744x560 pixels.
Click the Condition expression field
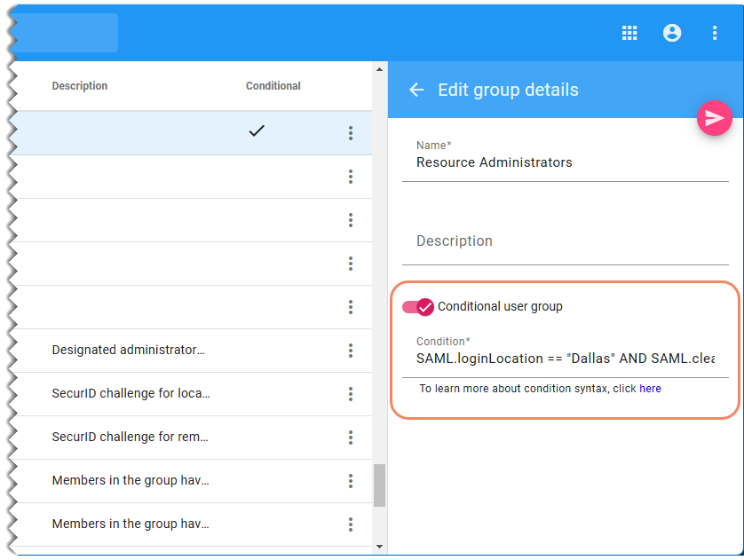[565, 359]
